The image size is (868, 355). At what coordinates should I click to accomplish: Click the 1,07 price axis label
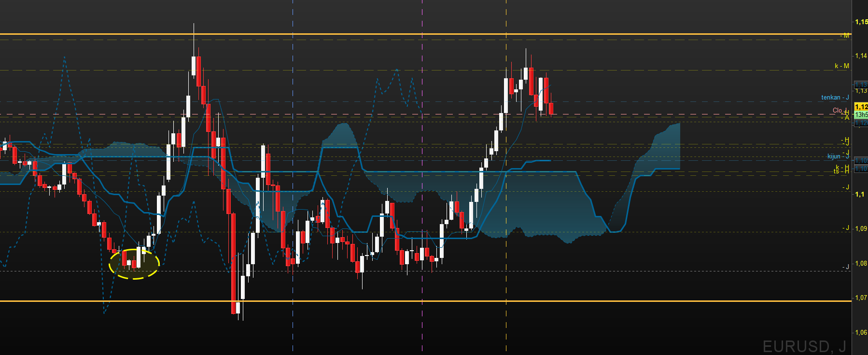tap(861, 298)
